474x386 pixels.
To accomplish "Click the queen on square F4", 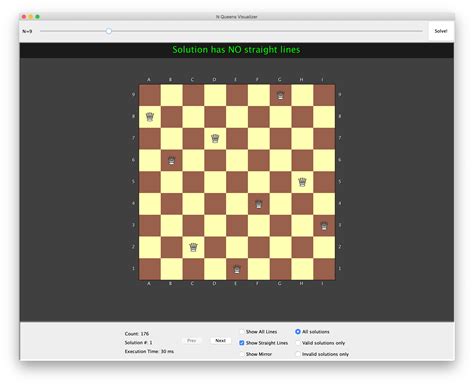I will pyautogui.click(x=259, y=204).
